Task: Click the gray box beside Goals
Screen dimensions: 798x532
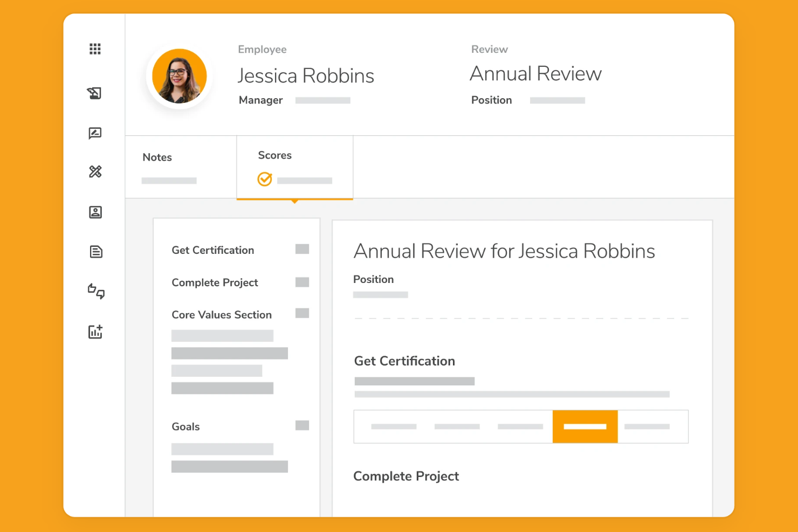Action: click(x=302, y=426)
